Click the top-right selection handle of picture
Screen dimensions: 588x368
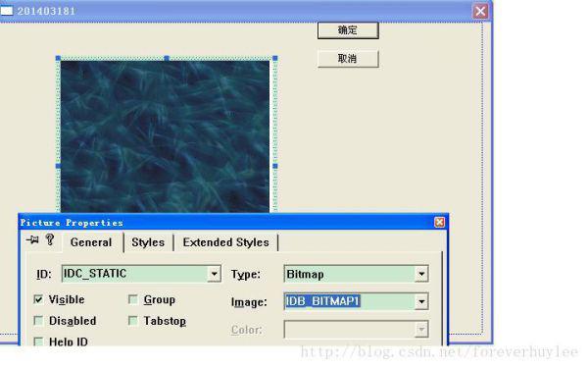tap(275, 58)
